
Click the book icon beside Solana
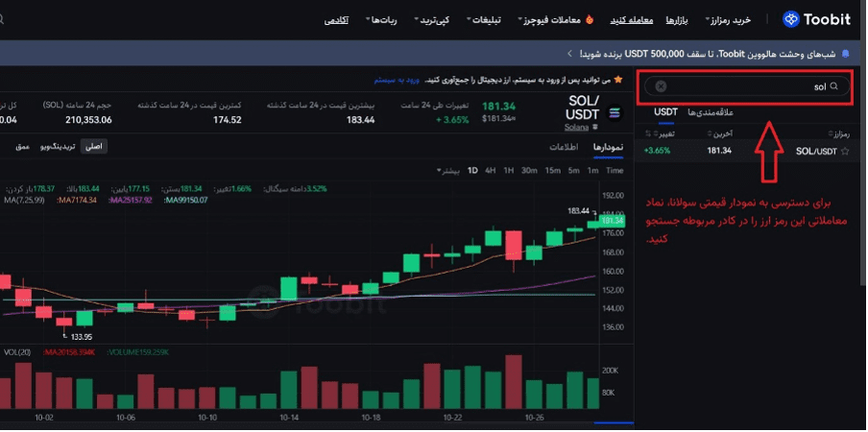click(595, 127)
